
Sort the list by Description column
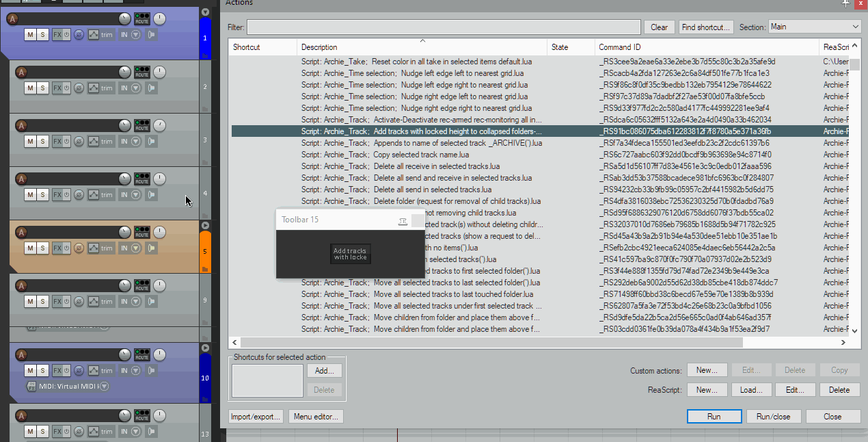click(422, 47)
